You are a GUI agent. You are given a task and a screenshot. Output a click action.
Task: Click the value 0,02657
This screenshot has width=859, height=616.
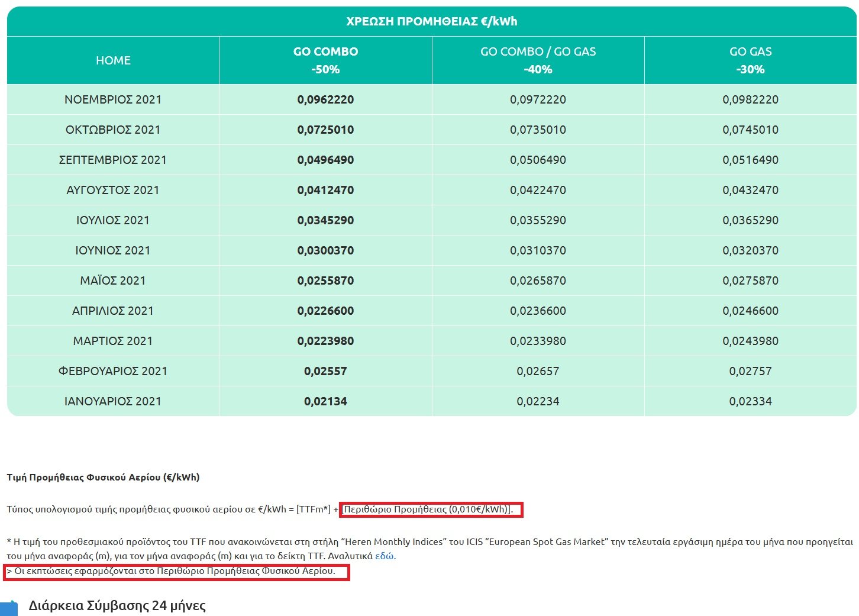coord(538,371)
